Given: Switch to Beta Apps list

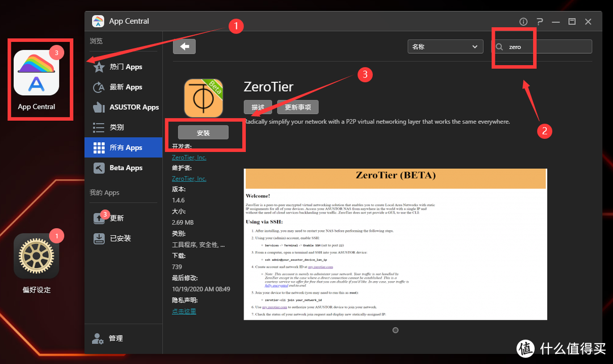Looking at the screenshot, I should 126,167.
